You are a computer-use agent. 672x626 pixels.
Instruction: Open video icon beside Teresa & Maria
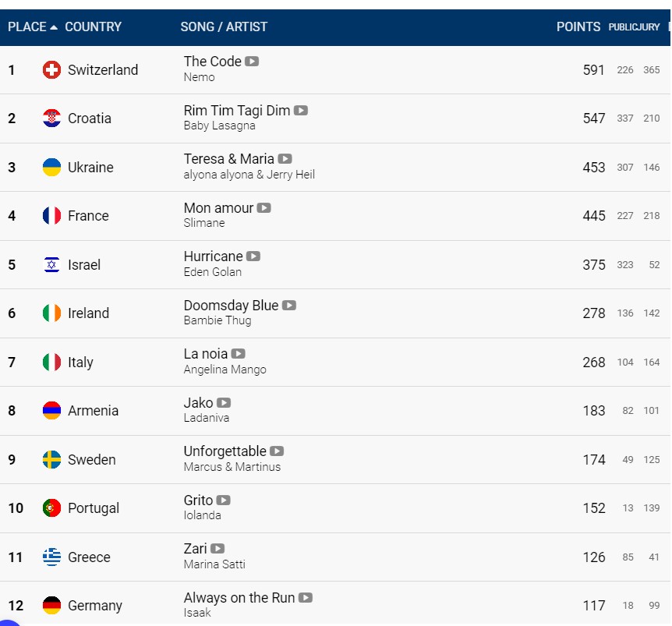tap(285, 159)
